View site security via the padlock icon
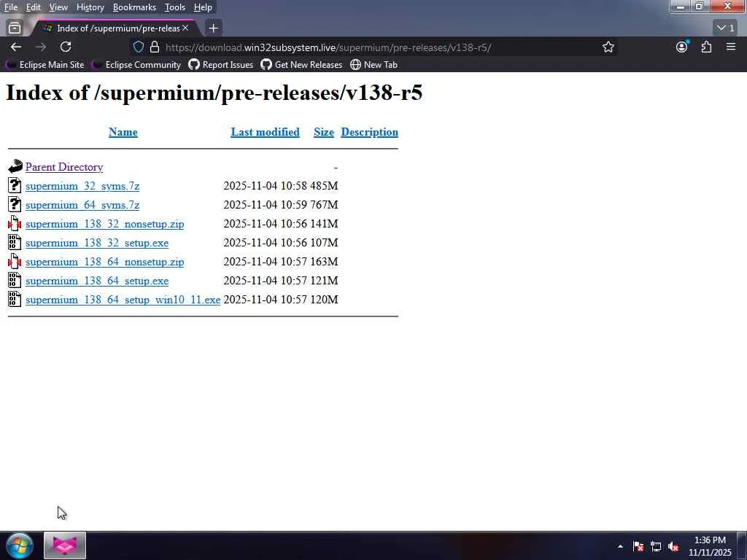The image size is (747, 560). [155, 47]
